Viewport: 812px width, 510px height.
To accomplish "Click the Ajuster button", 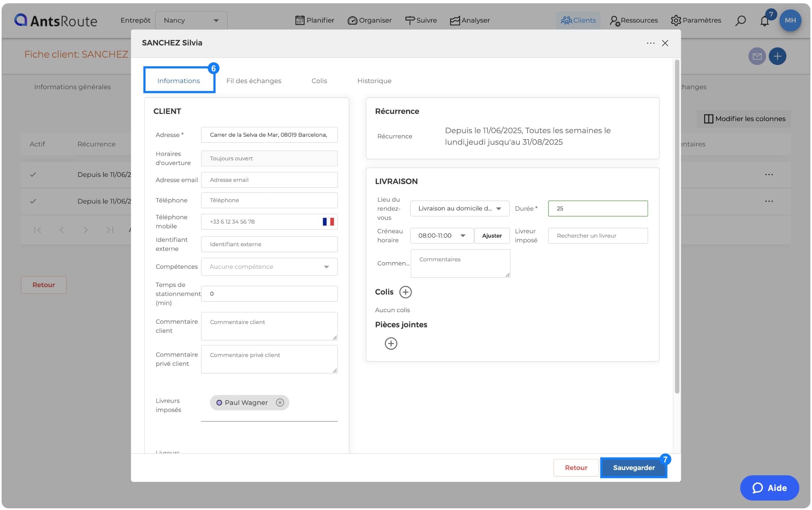I will coord(492,235).
